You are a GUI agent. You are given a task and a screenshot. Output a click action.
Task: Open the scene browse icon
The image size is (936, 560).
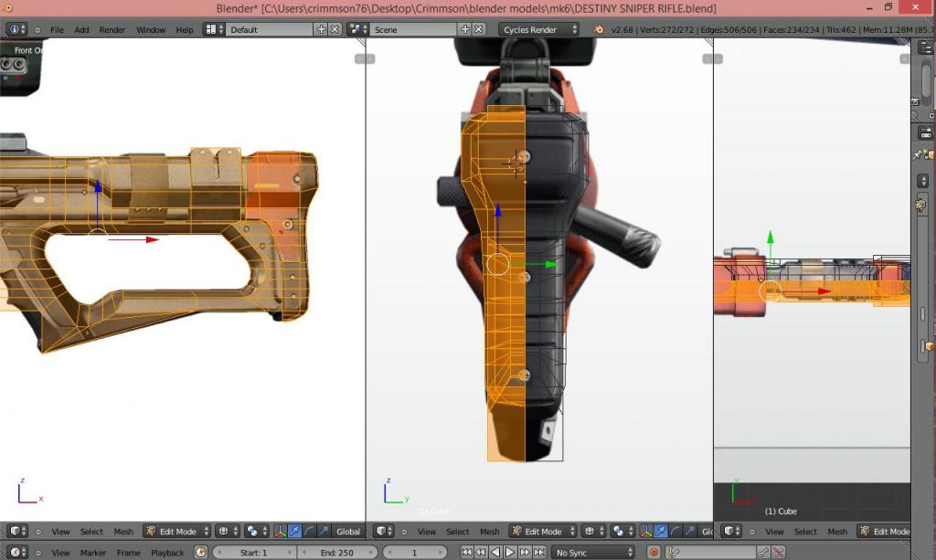pyautogui.click(x=358, y=29)
